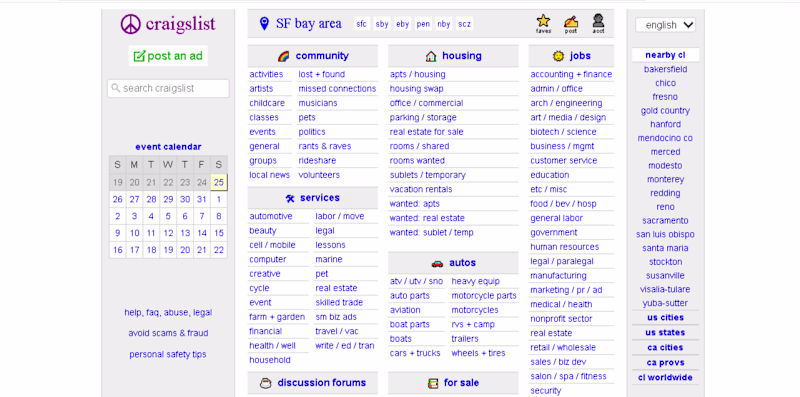Click the post pencil icon
This screenshot has width=800, height=397.
tap(571, 21)
